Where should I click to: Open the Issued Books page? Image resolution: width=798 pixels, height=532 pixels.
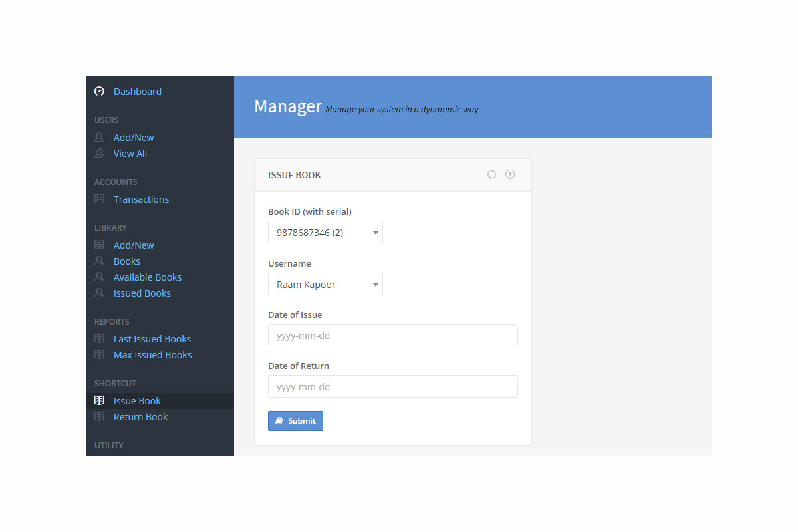click(142, 293)
